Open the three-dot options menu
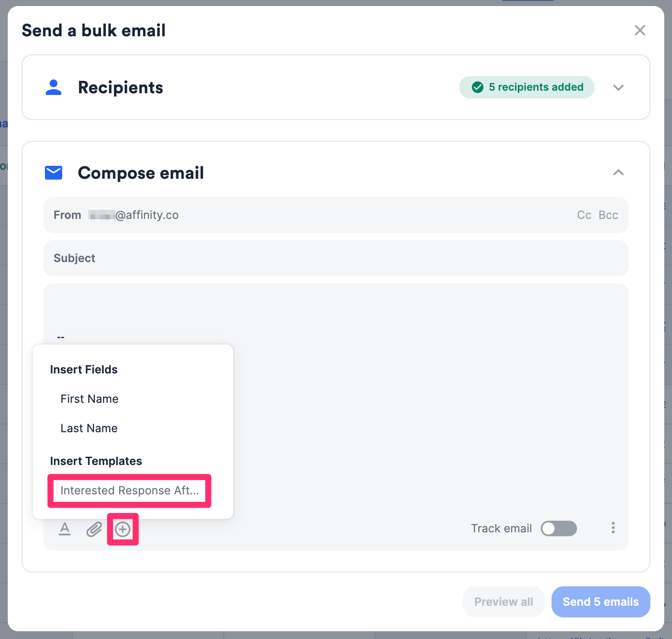 [613, 528]
